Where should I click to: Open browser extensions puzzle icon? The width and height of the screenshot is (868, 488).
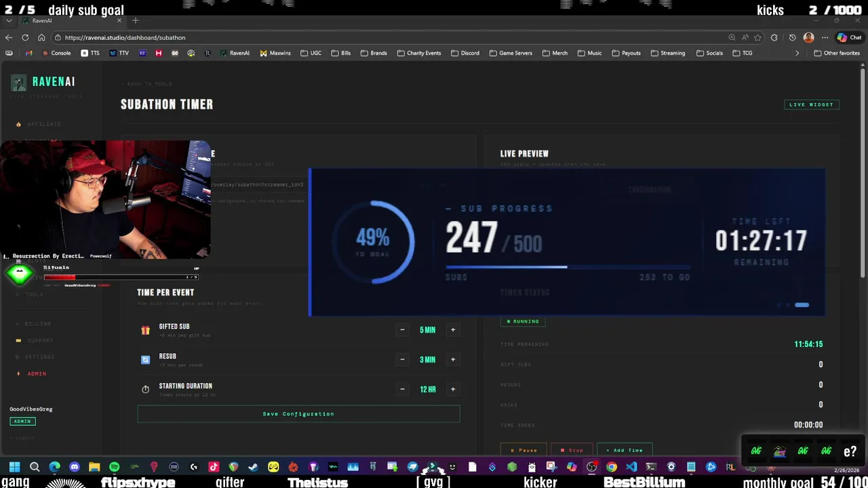pos(774,37)
